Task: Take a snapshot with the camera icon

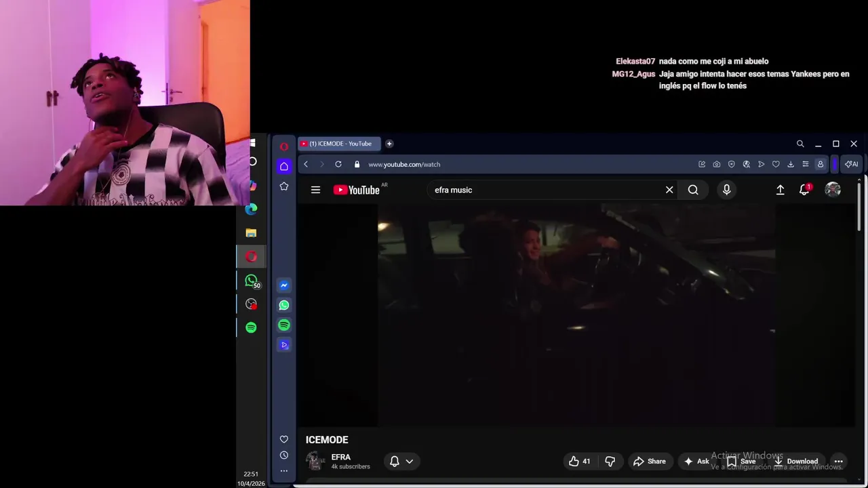Action: click(x=717, y=164)
